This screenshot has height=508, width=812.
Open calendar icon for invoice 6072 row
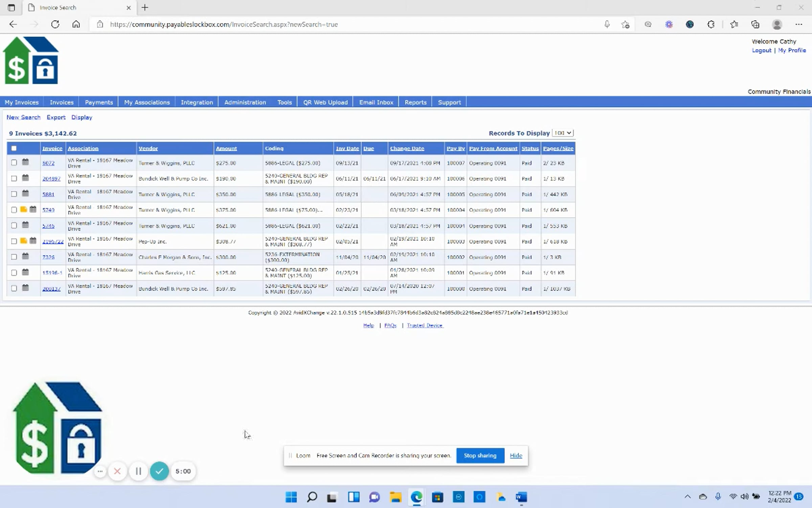25,162
